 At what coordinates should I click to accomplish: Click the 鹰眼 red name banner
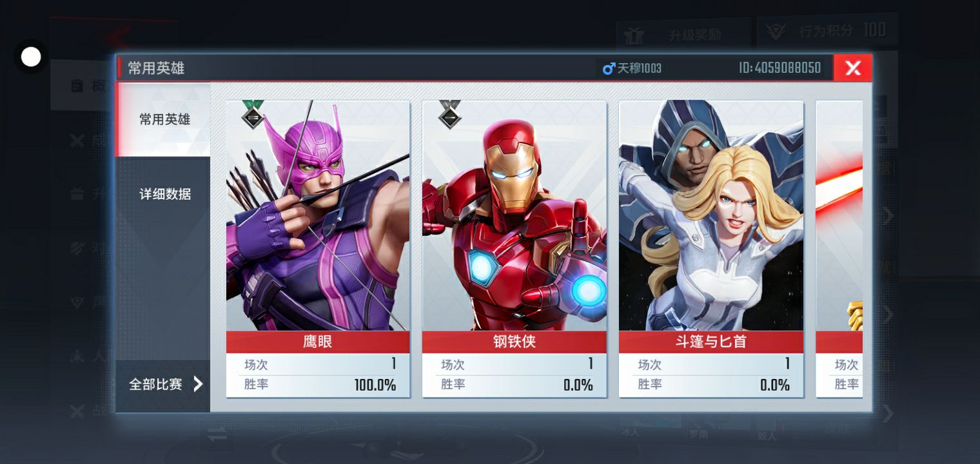[x=318, y=342]
